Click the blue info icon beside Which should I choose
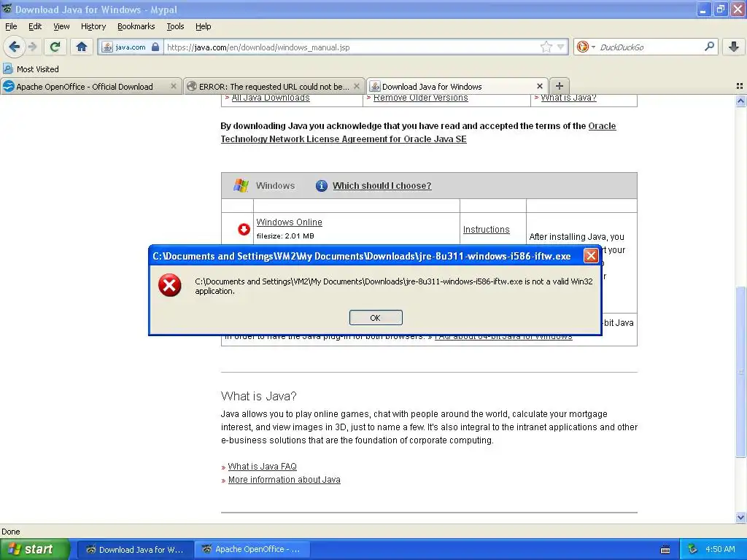 322,186
